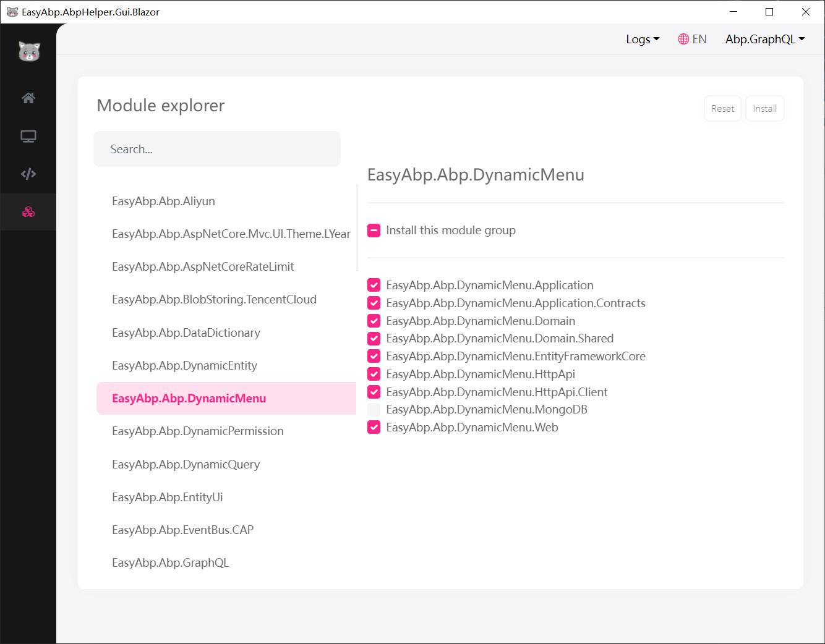
Task: Click the globe language icon
Action: [683, 39]
